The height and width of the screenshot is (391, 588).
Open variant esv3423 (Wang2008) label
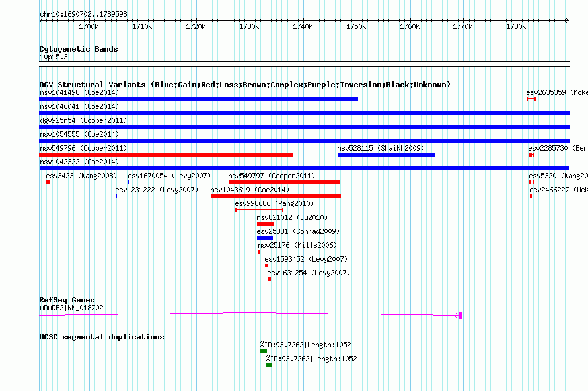[81, 176]
